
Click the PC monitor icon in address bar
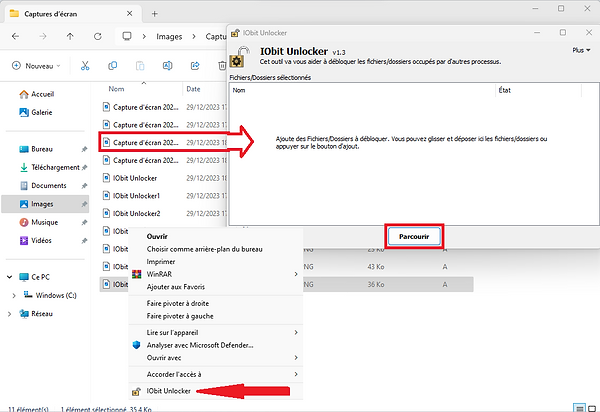coord(127,36)
